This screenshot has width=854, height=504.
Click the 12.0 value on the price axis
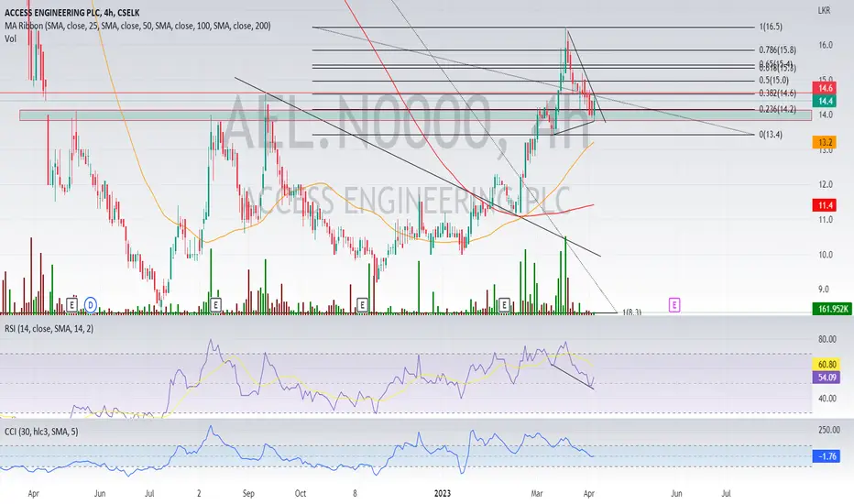[x=825, y=185]
